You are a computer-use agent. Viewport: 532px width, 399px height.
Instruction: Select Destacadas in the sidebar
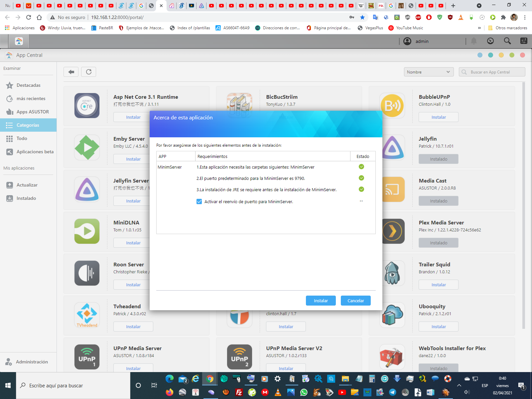point(29,85)
